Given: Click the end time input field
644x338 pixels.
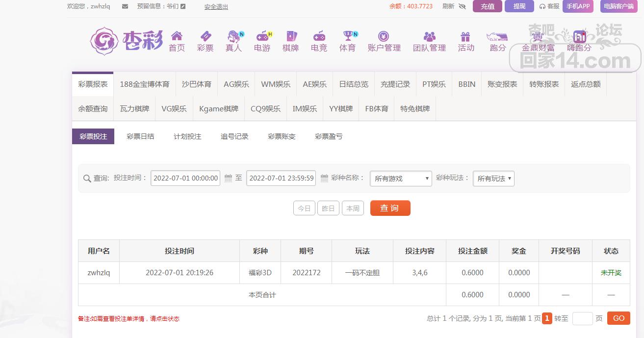Looking at the screenshot, I should pyautogui.click(x=281, y=178).
